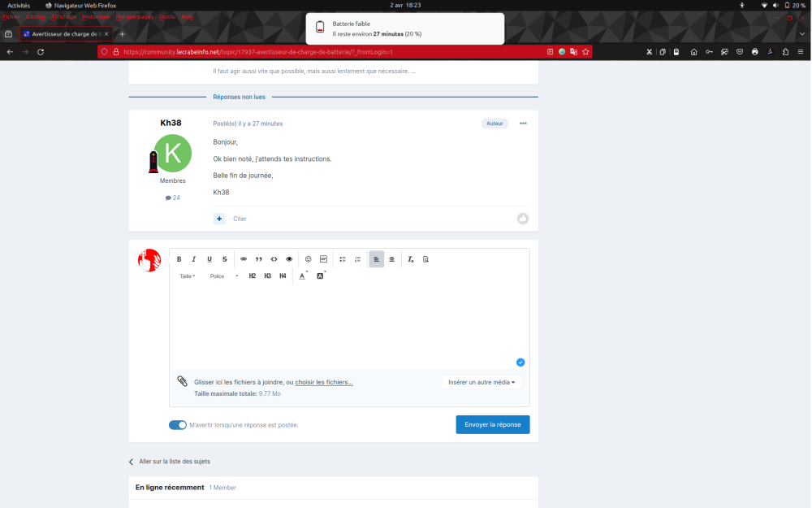Click Kh38's green K avatar
This screenshot has height=508, width=812.
173,154
